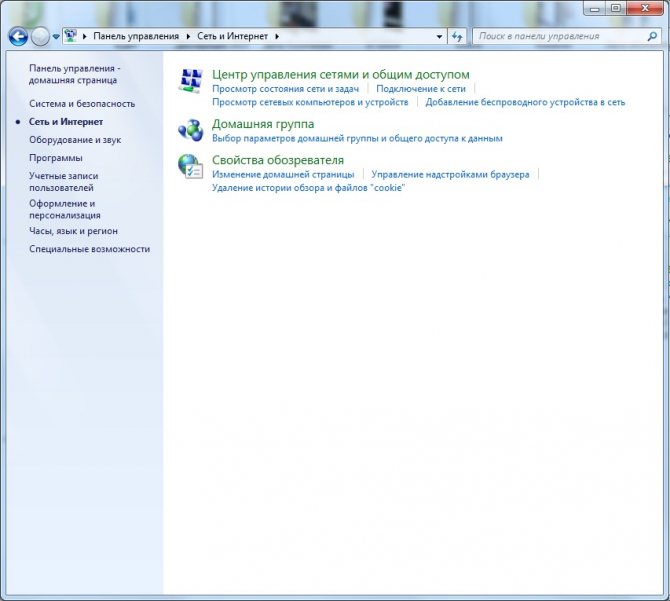
Task: Open Оформление и персонализация in sidebar
Action: [65, 209]
